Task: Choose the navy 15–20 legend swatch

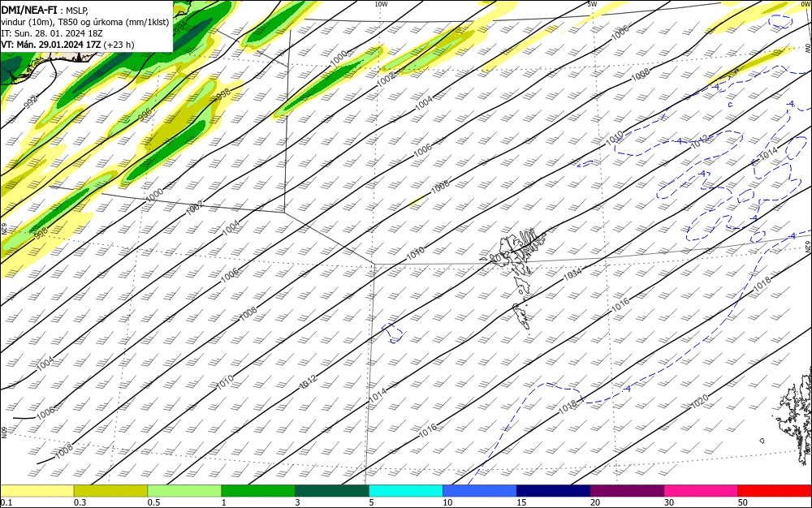Action: pyautogui.click(x=554, y=491)
